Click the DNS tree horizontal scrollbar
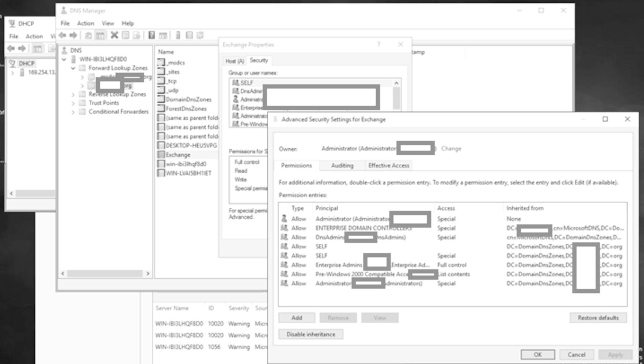 click(x=105, y=274)
